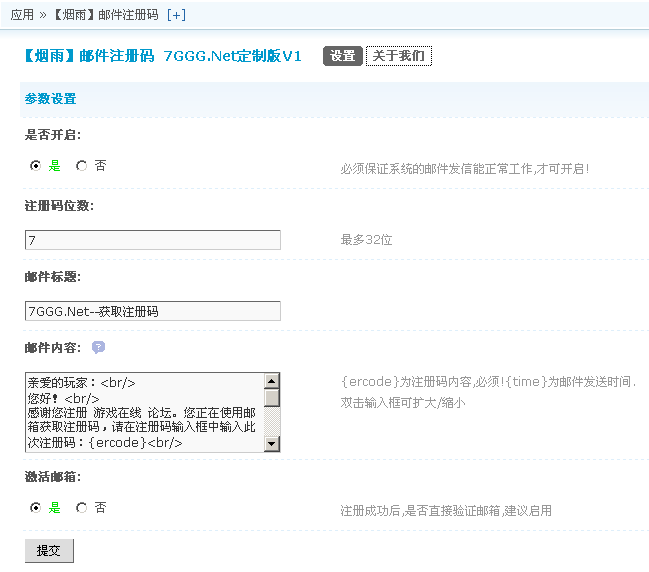
Task: Click the 注册码位数: label
Action: pos(59,206)
